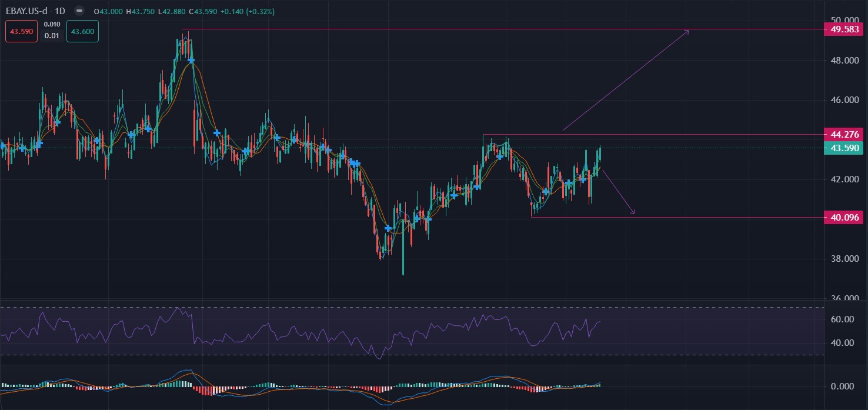Click the teal 43.590 current price label
This screenshot has width=868, height=410.
pyautogui.click(x=845, y=148)
